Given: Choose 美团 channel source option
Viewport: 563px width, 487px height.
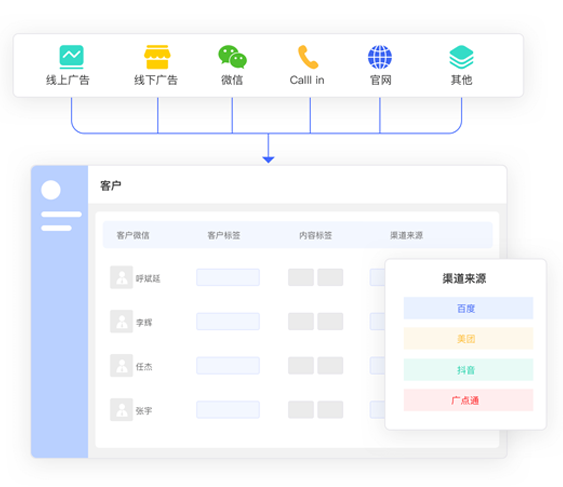Looking at the screenshot, I should pos(468,338).
